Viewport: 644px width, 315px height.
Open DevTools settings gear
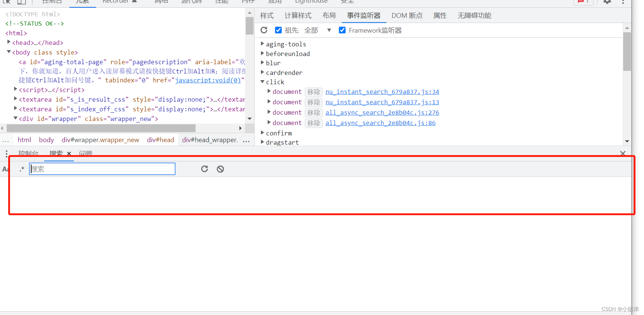(607, 1)
